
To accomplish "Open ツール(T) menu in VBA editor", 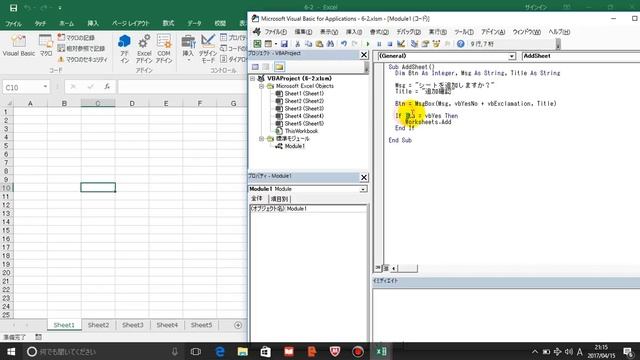I will 464,32.
